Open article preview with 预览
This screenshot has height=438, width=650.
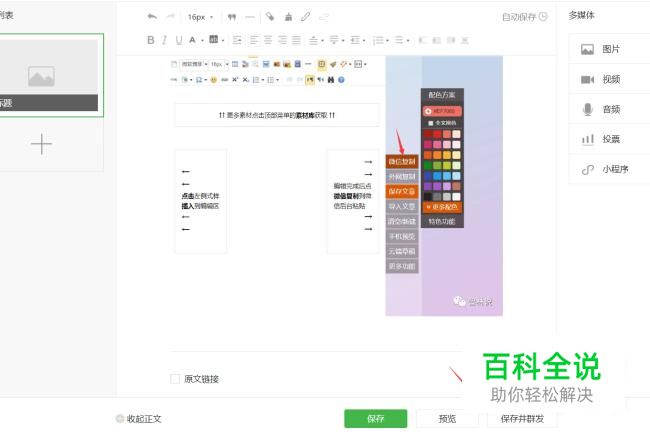point(447,419)
